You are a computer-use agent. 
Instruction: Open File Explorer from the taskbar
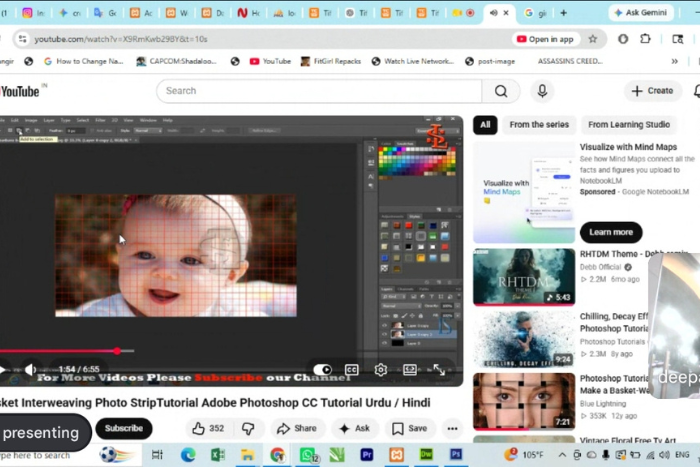(x=247, y=455)
